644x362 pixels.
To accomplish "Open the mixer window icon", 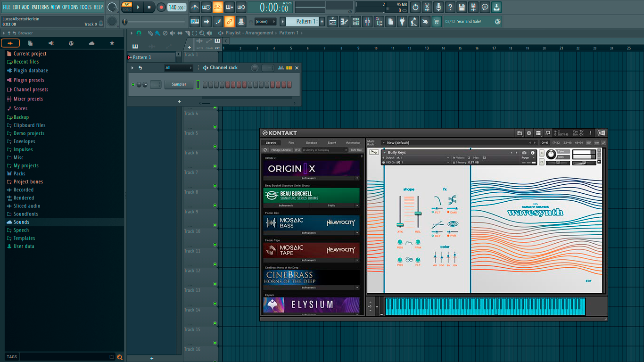I will [367, 21].
